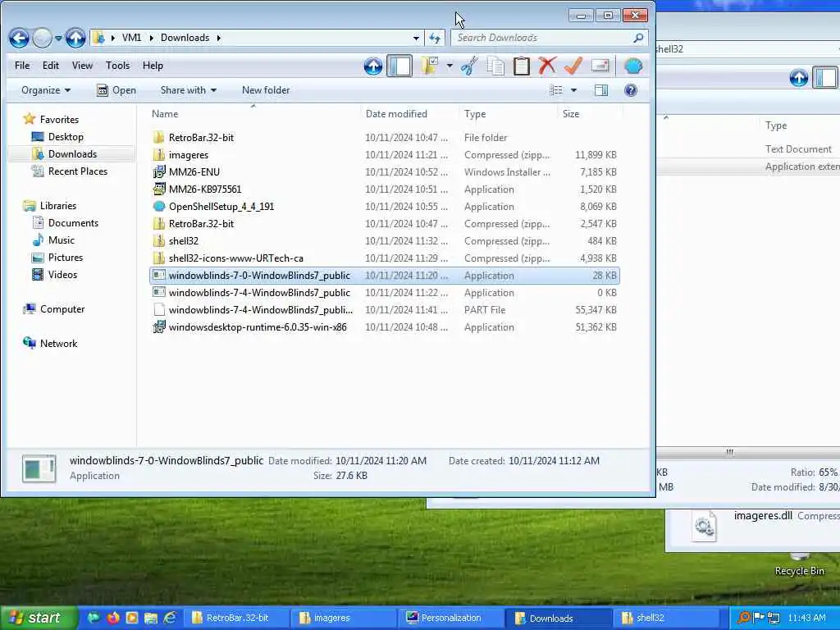
Task: Open the recent locations dropdown beside Forward
Action: [x=58, y=39]
